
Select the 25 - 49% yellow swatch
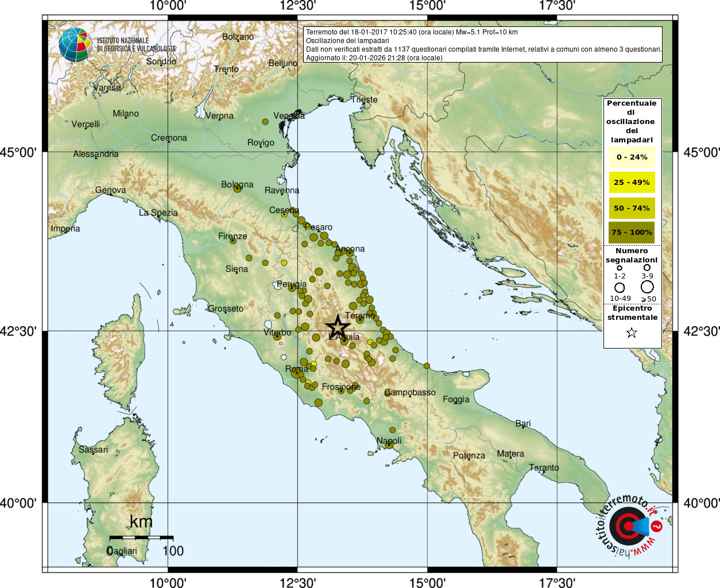(x=632, y=183)
